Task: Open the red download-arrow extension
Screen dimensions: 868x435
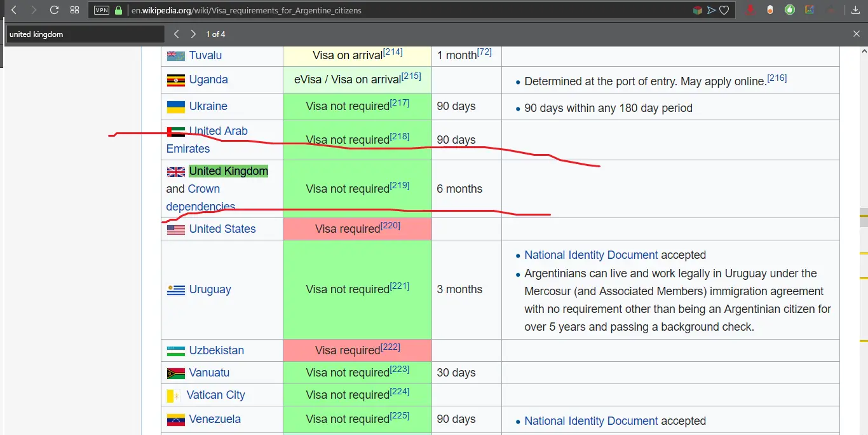Action: point(750,10)
